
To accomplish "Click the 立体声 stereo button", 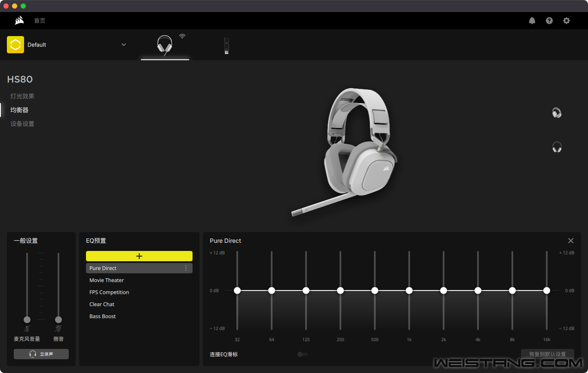I will (41, 354).
